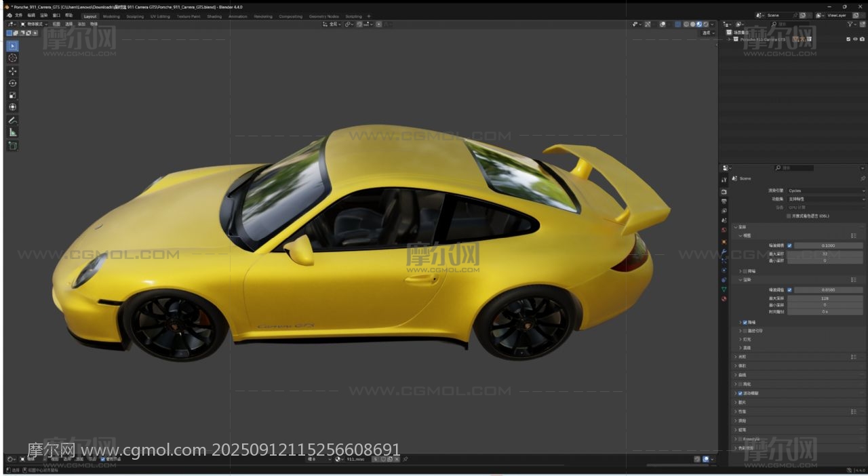The image size is (868, 476).
Task: Pin the Scene properties panel
Action: 863,178
